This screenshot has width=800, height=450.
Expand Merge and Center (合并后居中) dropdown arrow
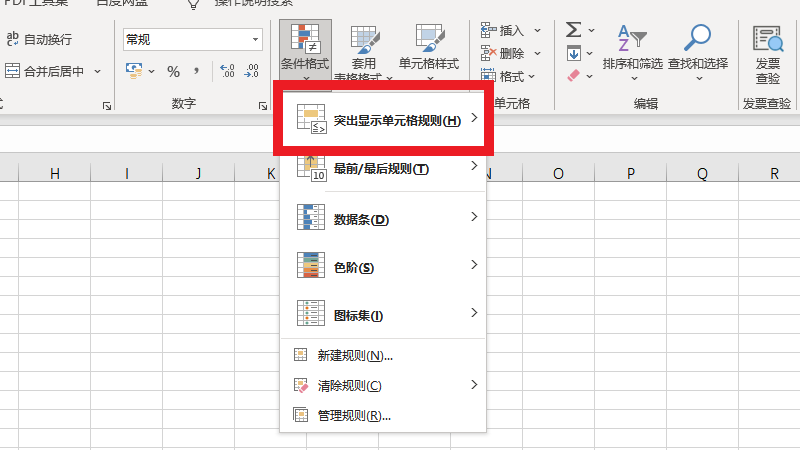[x=98, y=71]
